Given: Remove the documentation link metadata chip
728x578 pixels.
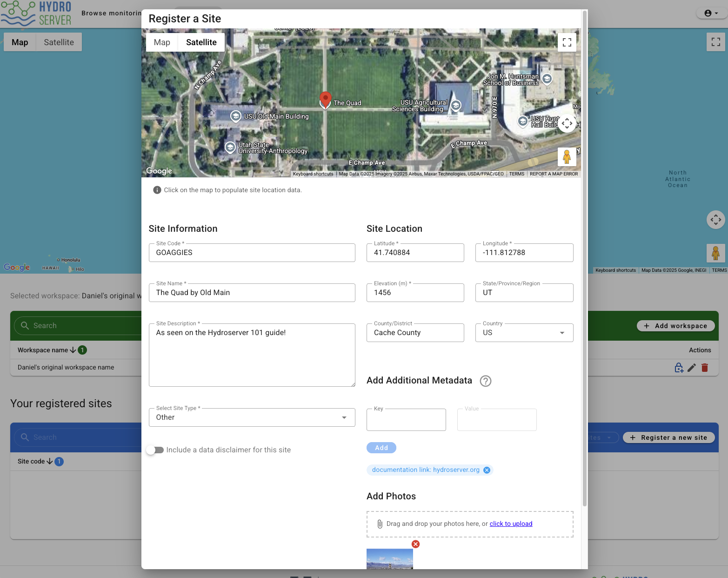Looking at the screenshot, I should [x=487, y=470].
